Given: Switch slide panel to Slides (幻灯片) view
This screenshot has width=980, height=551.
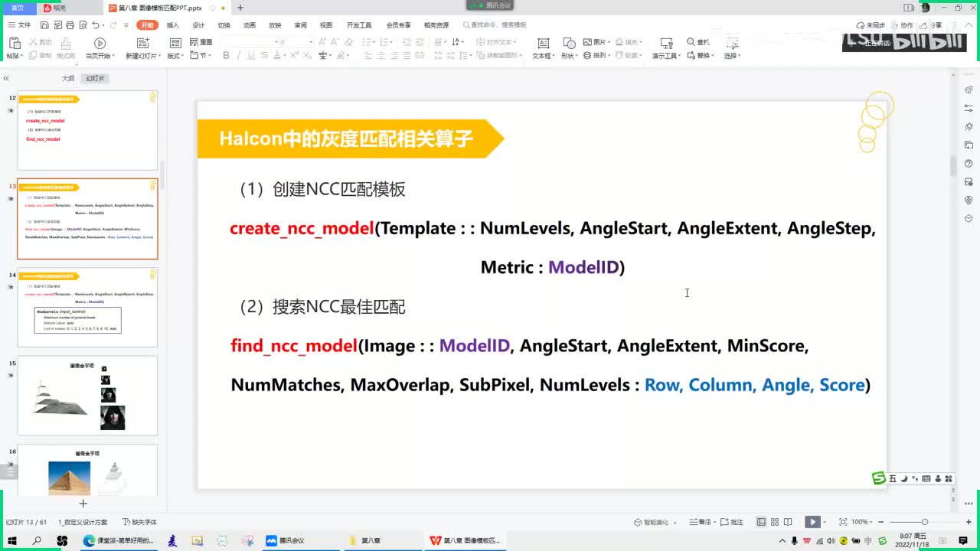Looking at the screenshot, I should pos(95,78).
